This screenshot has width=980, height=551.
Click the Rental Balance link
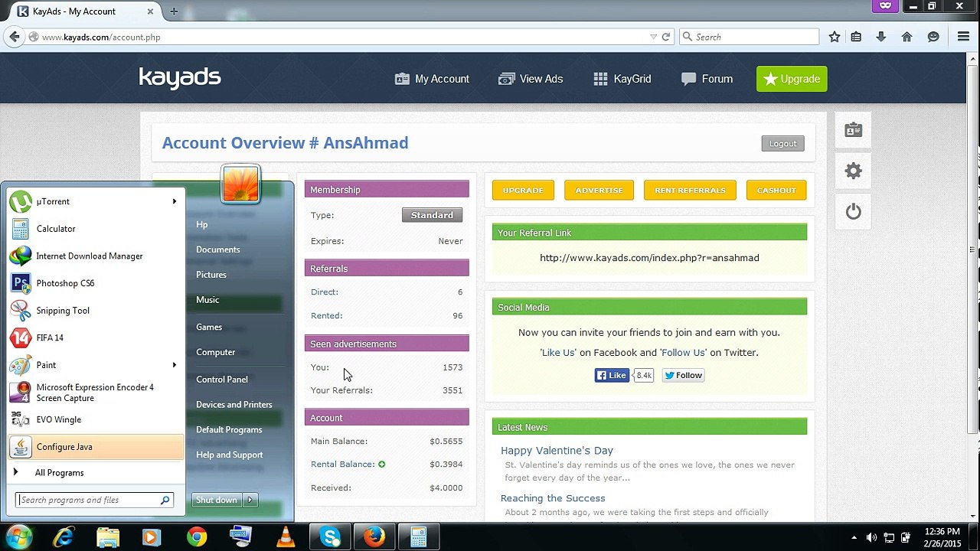click(x=342, y=464)
